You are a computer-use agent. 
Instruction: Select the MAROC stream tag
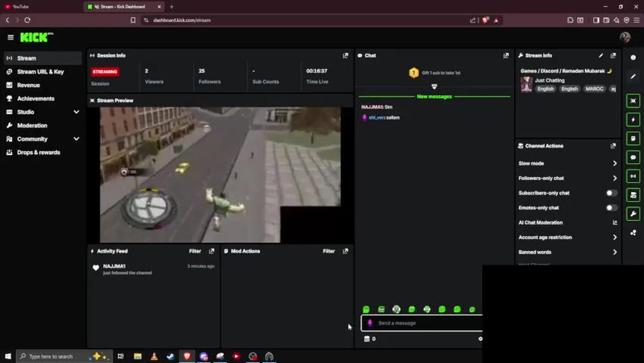click(594, 89)
